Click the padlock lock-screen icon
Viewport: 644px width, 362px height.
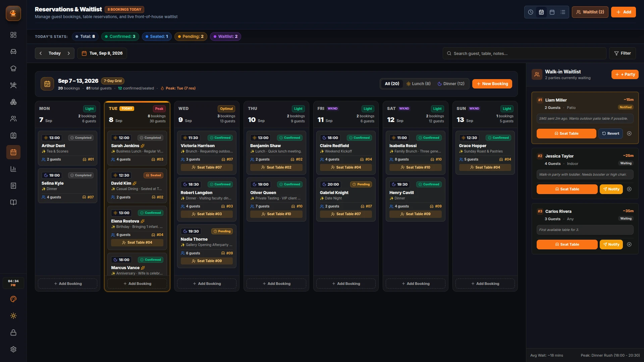13,333
